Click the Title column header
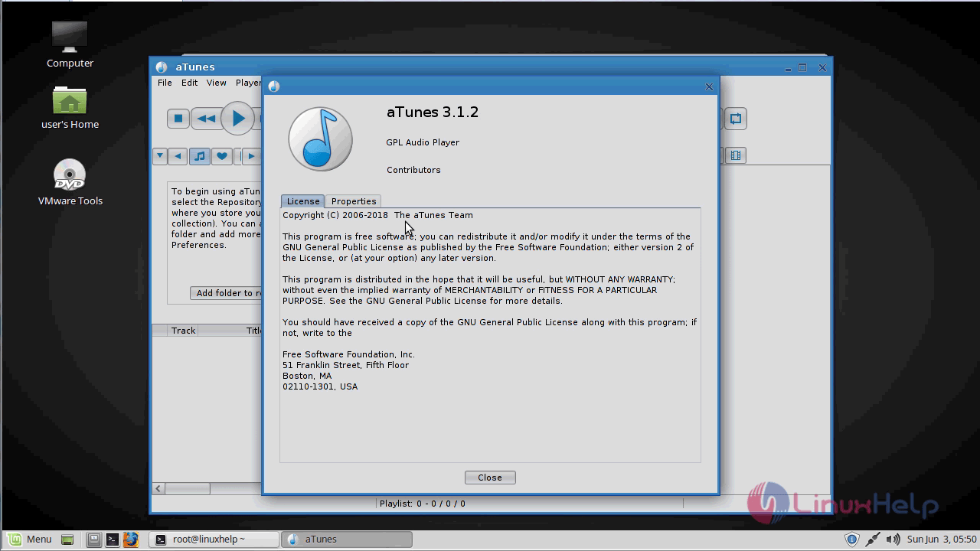This screenshot has width=980, height=551. coord(253,331)
